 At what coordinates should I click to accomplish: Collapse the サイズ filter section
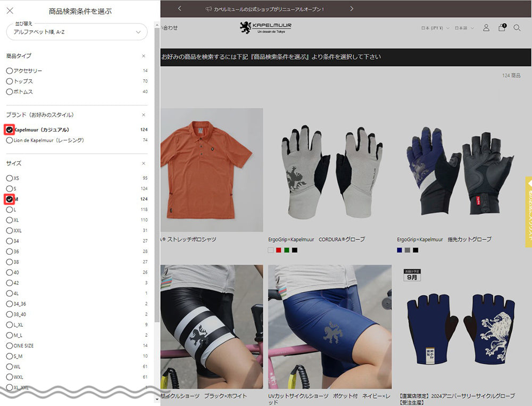pyautogui.click(x=144, y=163)
